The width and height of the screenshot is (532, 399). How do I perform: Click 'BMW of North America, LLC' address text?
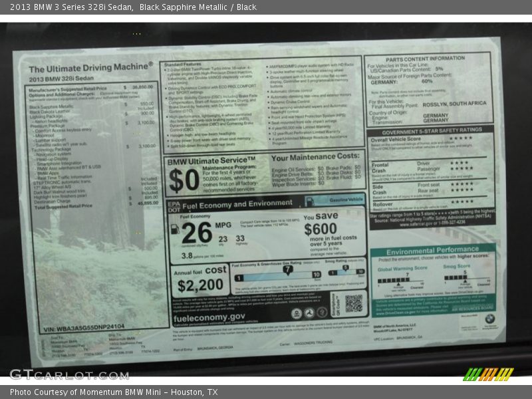(394, 327)
